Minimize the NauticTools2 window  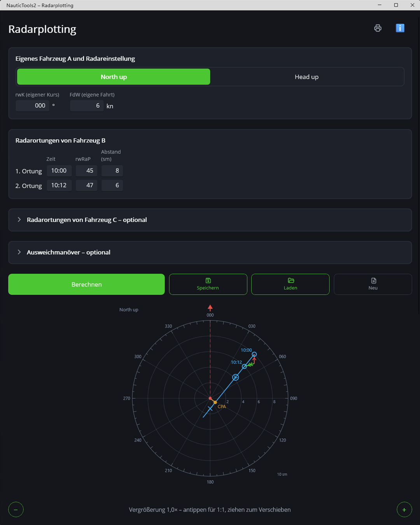tap(380, 5)
